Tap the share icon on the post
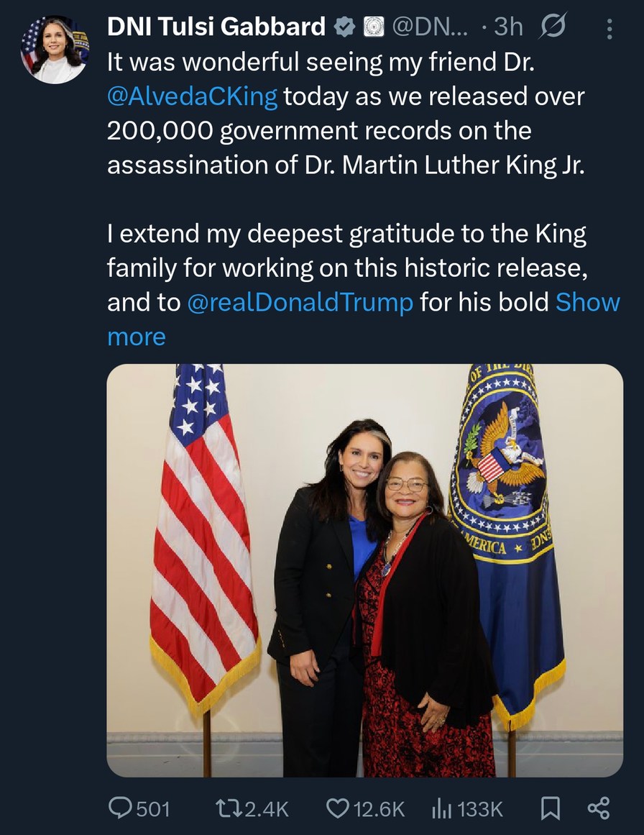Image resolution: width=644 pixels, height=835 pixels. tap(598, 808)
